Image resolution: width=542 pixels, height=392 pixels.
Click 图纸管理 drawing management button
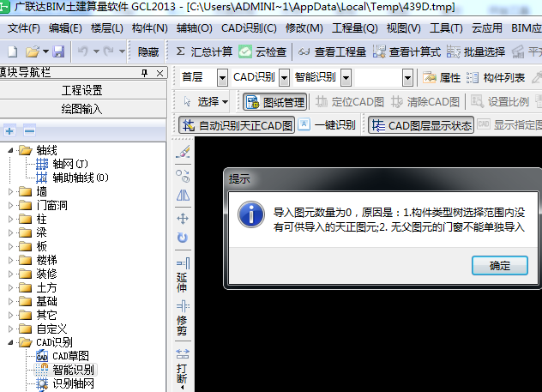pyautogui.click(x=275, y=102)
